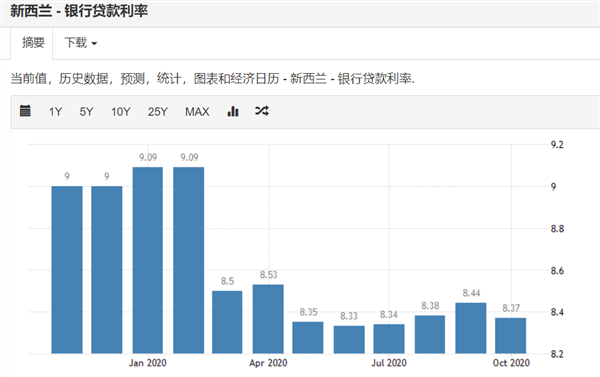Screen dimensions: 600x377
Task: Click the 8.37 bar at Oct 2020
Action: pyautogui.click(x=510, y=336)
